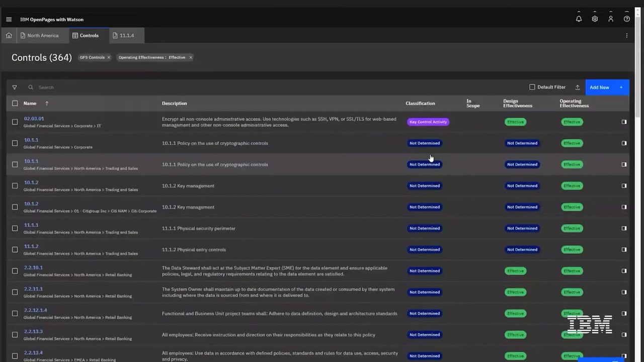The image size is (644, 362).
Task: Open the notifications bell icon
Action: pyautogui.click(x=579, y=19)
